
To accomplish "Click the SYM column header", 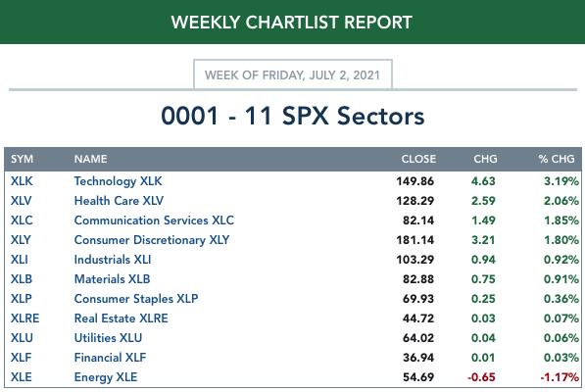I will tap(22, 159).
